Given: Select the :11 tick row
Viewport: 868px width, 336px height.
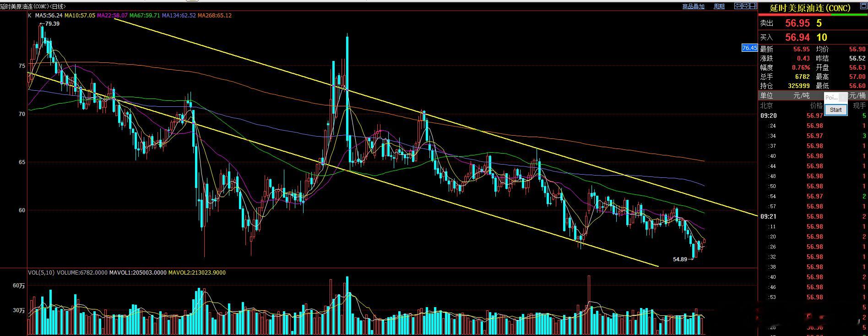Looking at the screenshot, I should (813, 226).
